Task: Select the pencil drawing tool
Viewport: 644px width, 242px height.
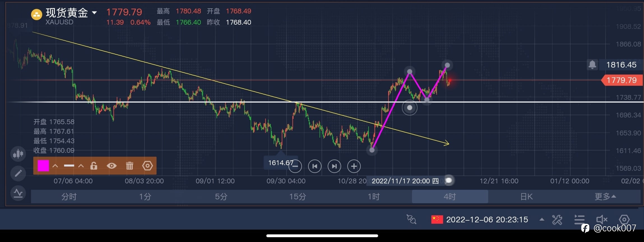Action: 18,174
